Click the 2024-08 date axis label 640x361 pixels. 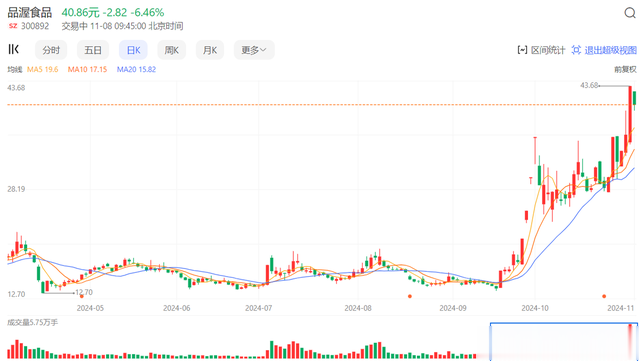[358, 308]
